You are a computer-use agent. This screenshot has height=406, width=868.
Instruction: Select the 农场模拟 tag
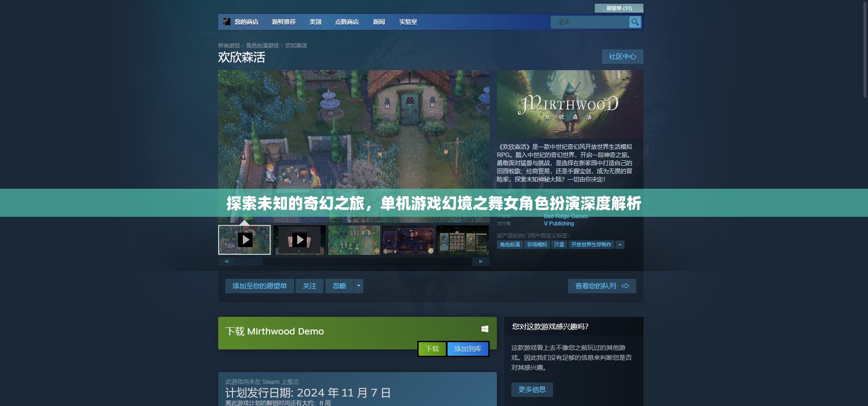tap(537, 244)
